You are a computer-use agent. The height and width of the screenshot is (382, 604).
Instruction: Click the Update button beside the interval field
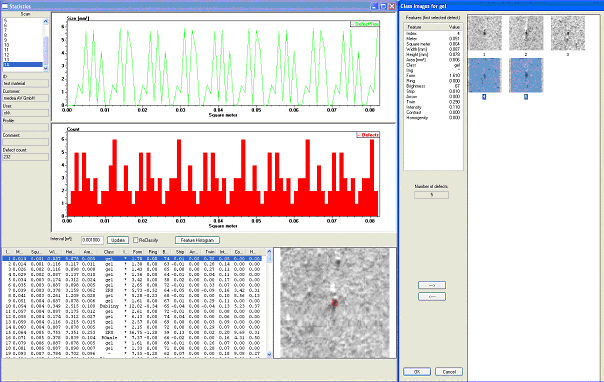pyautogui.click(x=118, y=240)
